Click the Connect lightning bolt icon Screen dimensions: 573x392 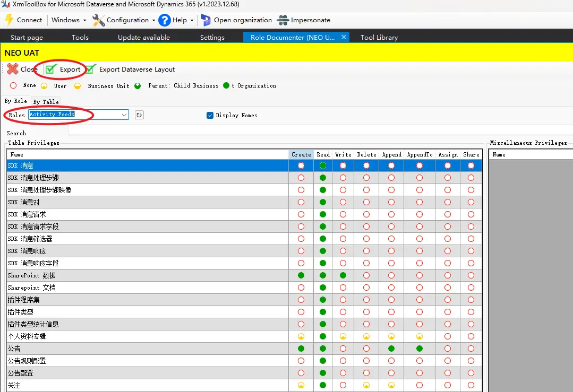9,20
